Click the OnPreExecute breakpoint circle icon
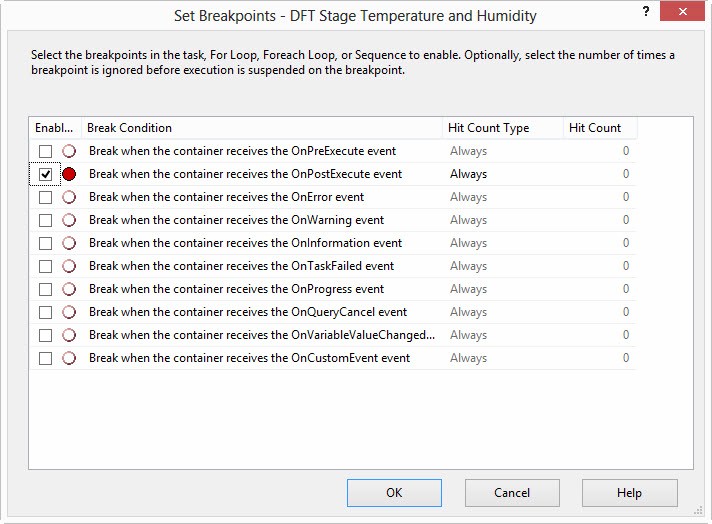 69,151
